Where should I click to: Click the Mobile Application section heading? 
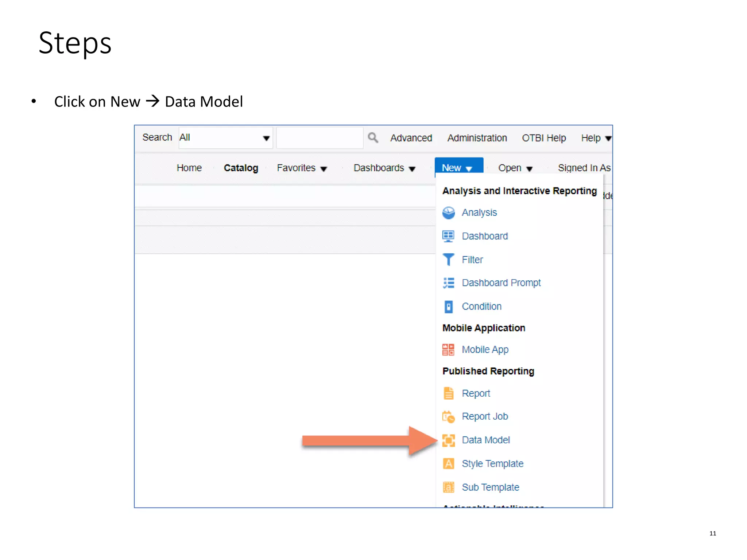484,328
